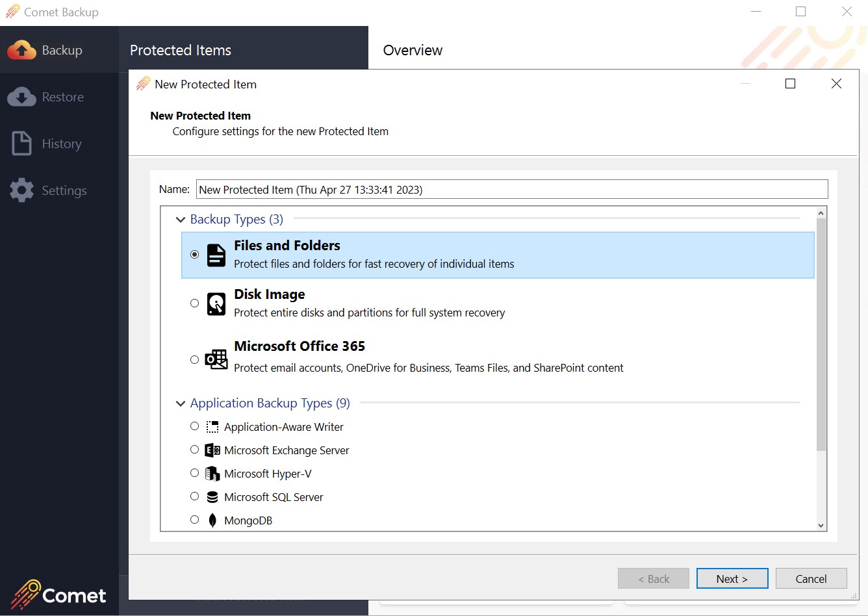Click the Backup Types (3) heading

236,220
